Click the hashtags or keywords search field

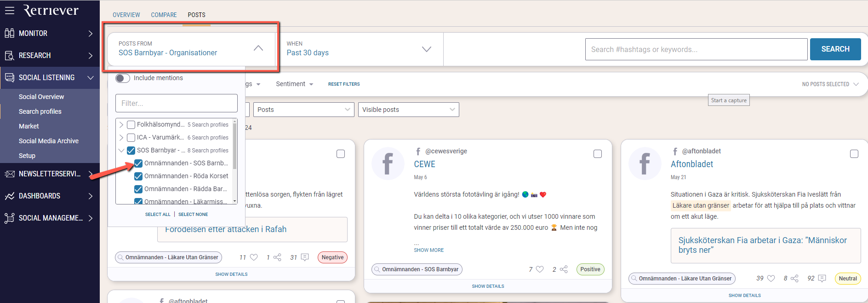pyautogui.click(x=696, y=49)
